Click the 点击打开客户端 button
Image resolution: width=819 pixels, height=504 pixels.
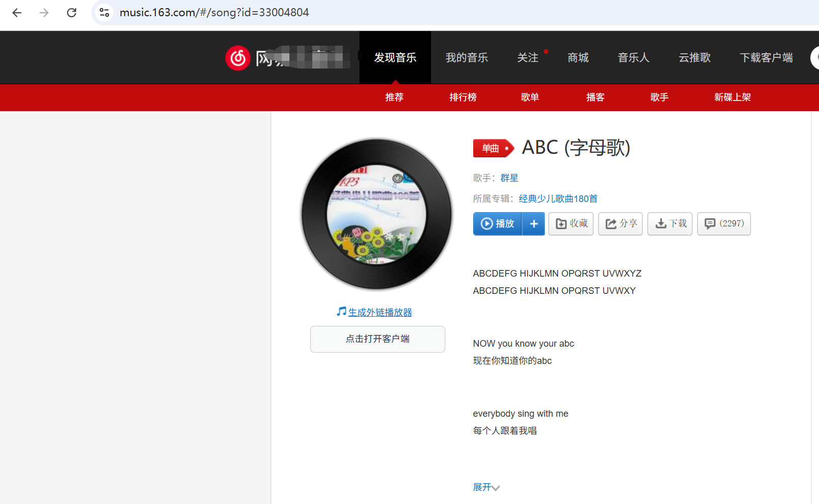378,339
